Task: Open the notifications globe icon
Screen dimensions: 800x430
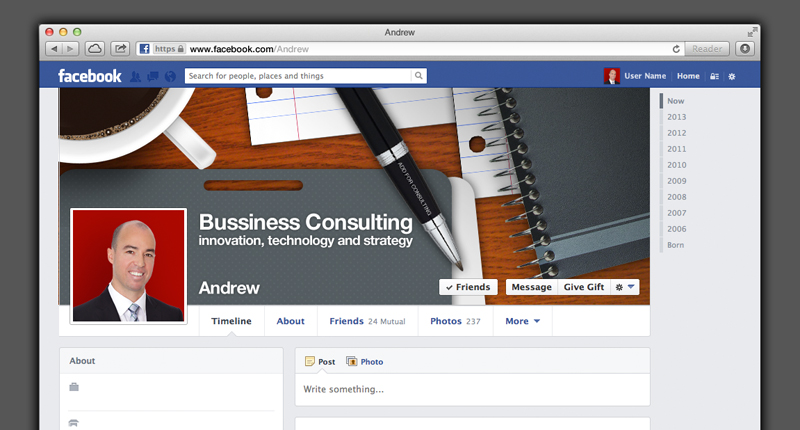Action: pyautogui.click(x=170, y=77)
